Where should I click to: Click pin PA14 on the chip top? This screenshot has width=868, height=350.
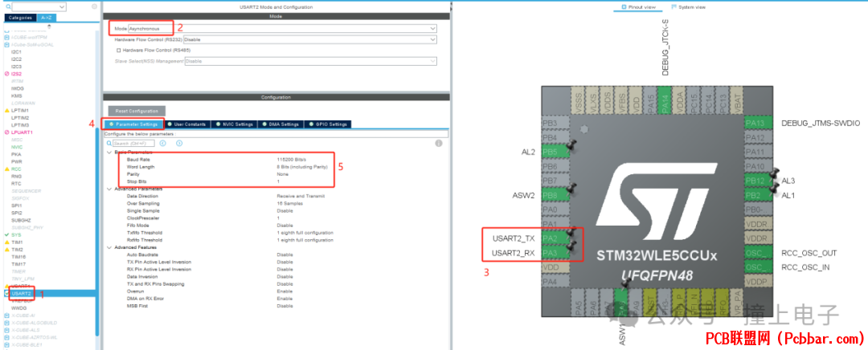tap(666, 101)
